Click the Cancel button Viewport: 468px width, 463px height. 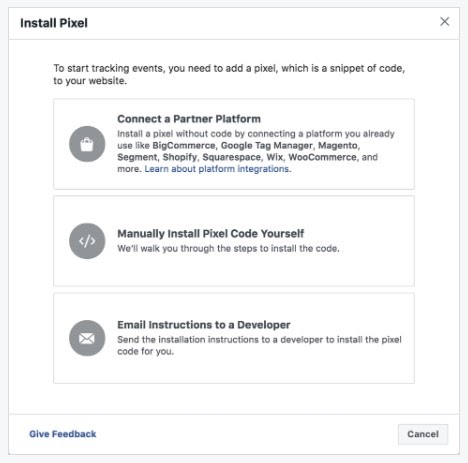pos(423,434)
